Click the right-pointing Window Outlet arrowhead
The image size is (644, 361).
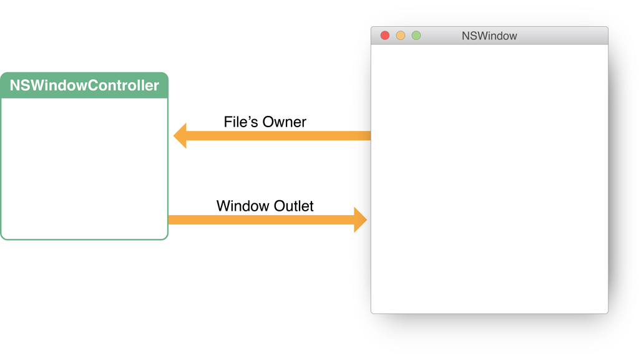point(360,219)
